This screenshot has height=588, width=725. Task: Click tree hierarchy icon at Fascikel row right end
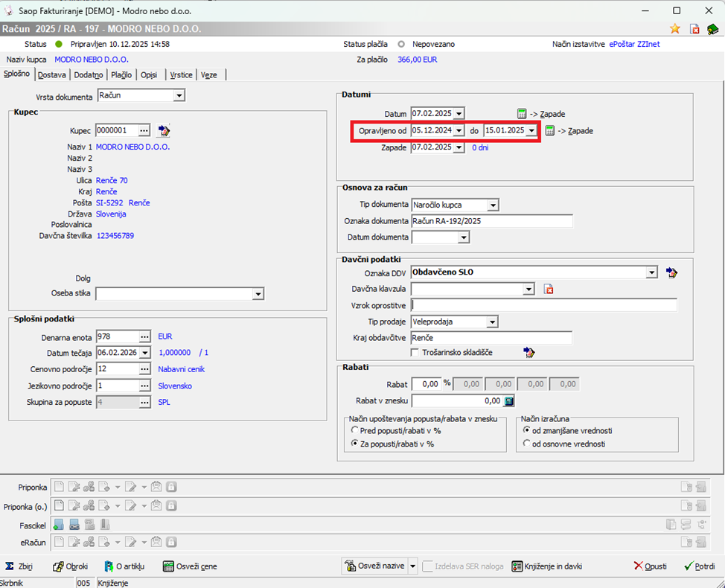coord(703,525)
